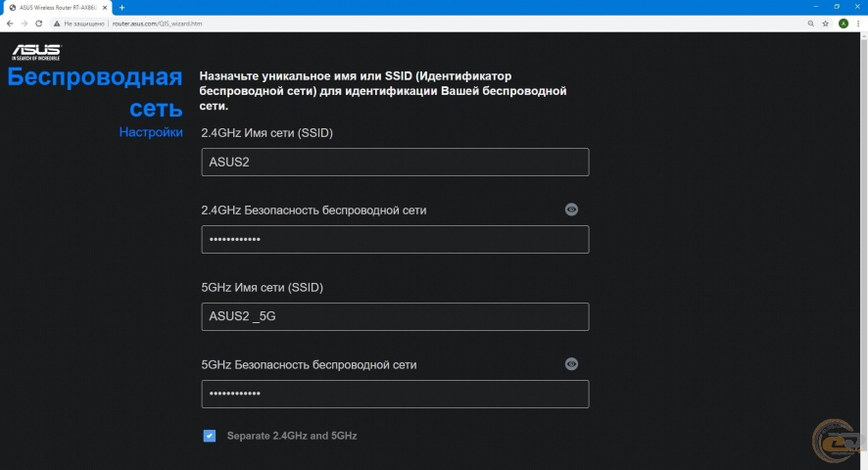The width and height of the screenshot is (868, 470).
Task: Click the not-secure warning icon
Action: (x=57, y=23)
